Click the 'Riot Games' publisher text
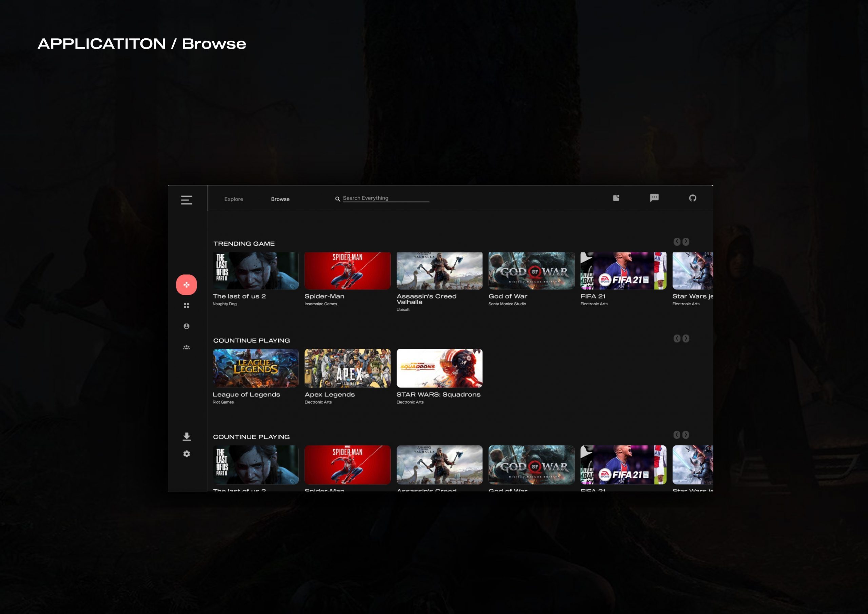 pos(223,402)
